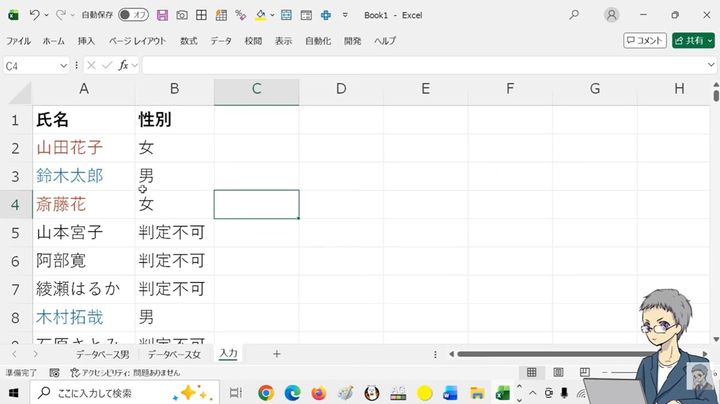
Task: Open the fx function dropdown arrow
Action: 135,66
